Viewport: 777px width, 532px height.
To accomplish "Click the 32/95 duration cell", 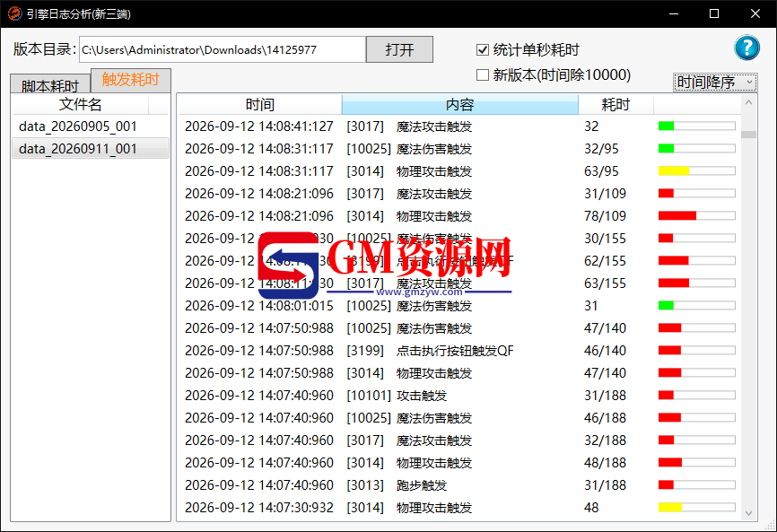I will point(601,149).
